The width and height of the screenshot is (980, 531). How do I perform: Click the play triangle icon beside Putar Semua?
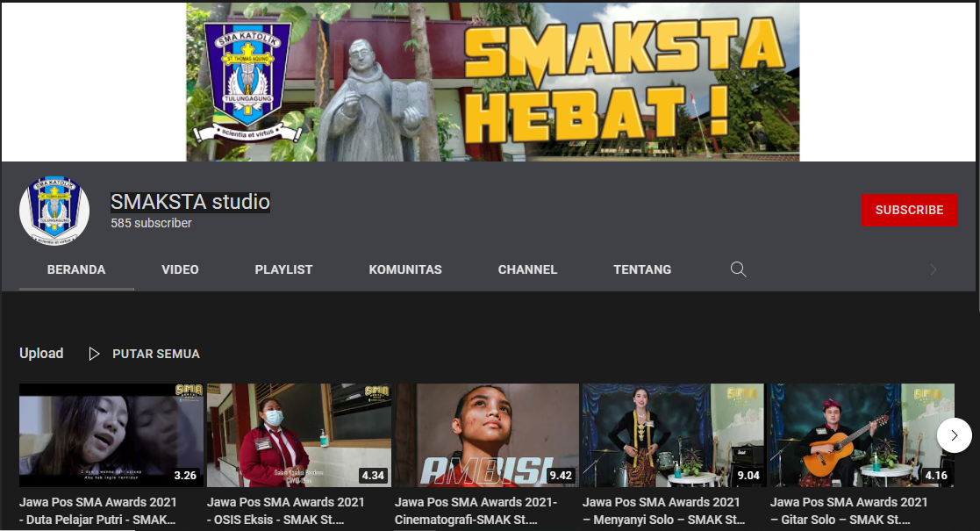pyautogui.click(x=94, y=354)
